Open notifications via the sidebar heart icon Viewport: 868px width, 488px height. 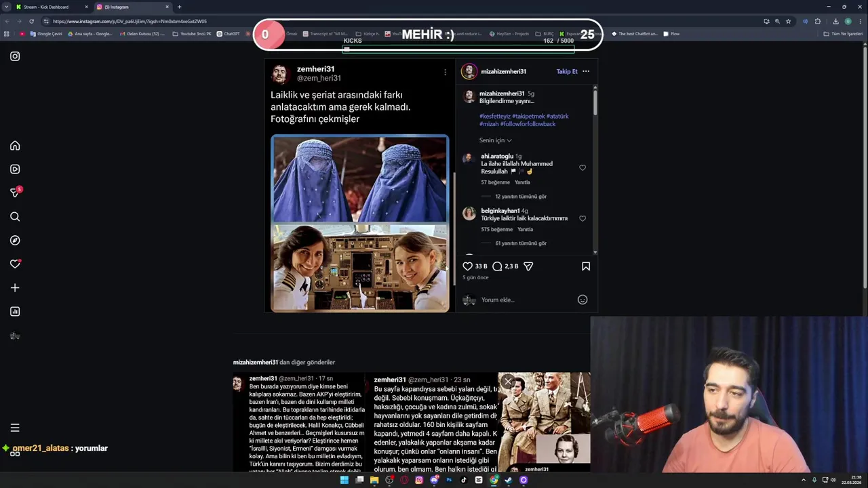pos(15,264)
